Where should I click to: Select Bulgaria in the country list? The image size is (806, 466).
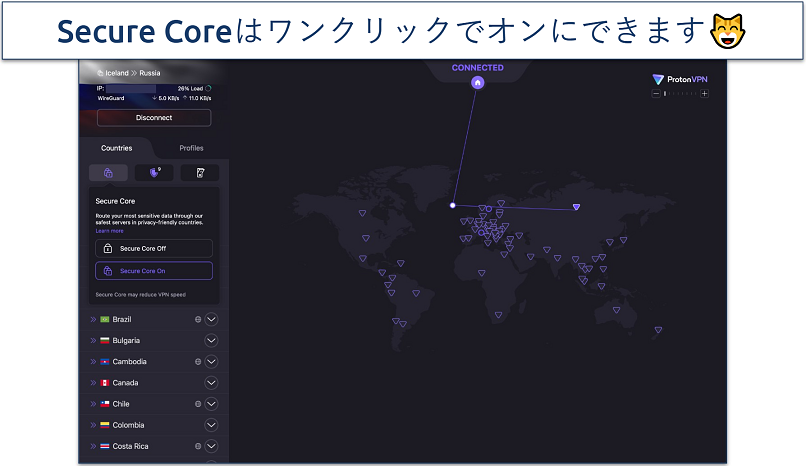tap(127, 341)
